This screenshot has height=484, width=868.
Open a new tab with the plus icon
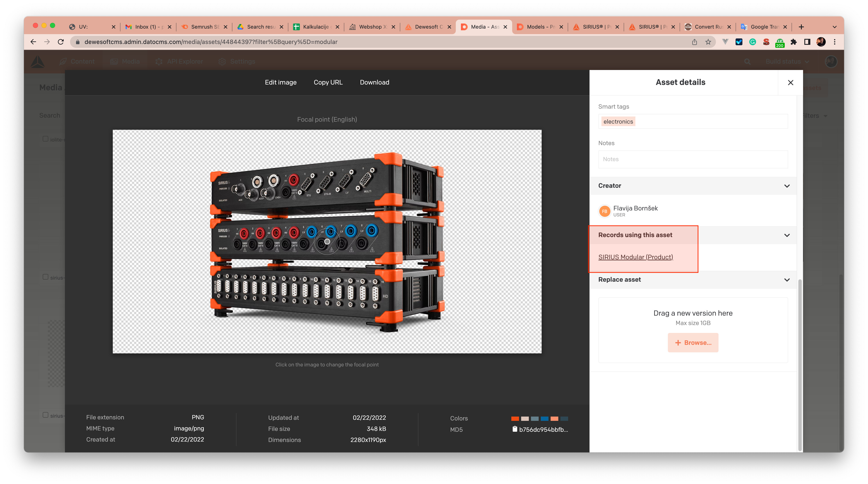click(801, 27)
